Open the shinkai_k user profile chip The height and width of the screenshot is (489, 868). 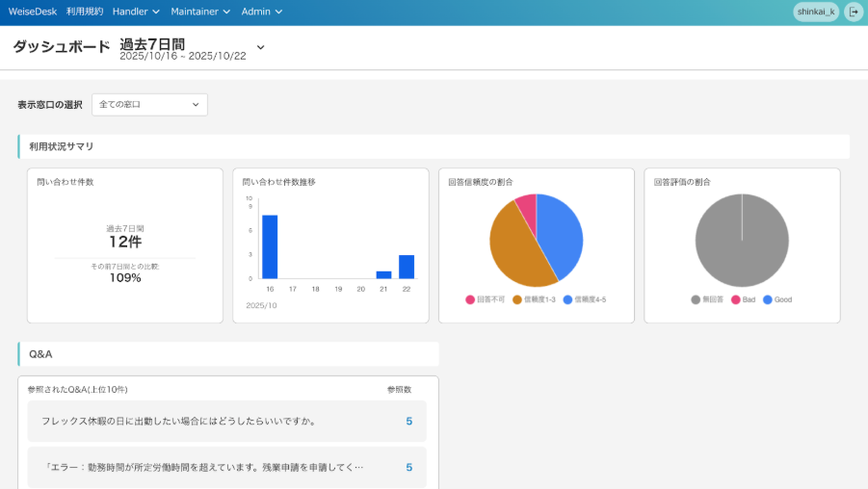(816, 12)
